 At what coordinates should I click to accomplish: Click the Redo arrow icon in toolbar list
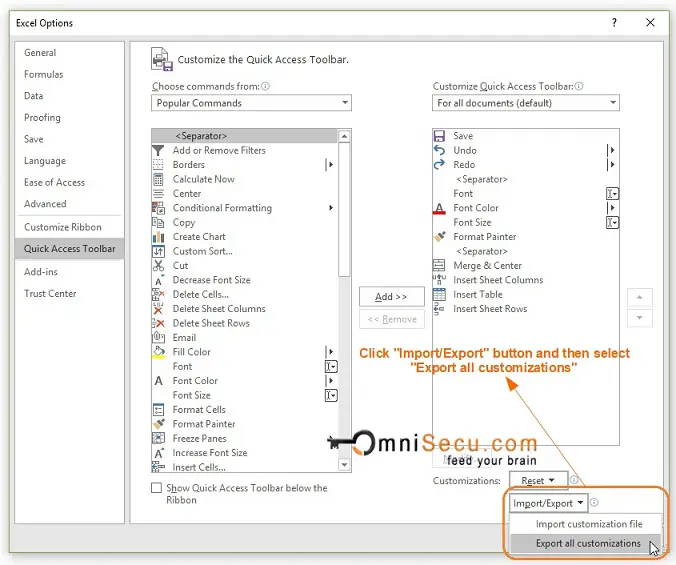(x=439, y=165)
